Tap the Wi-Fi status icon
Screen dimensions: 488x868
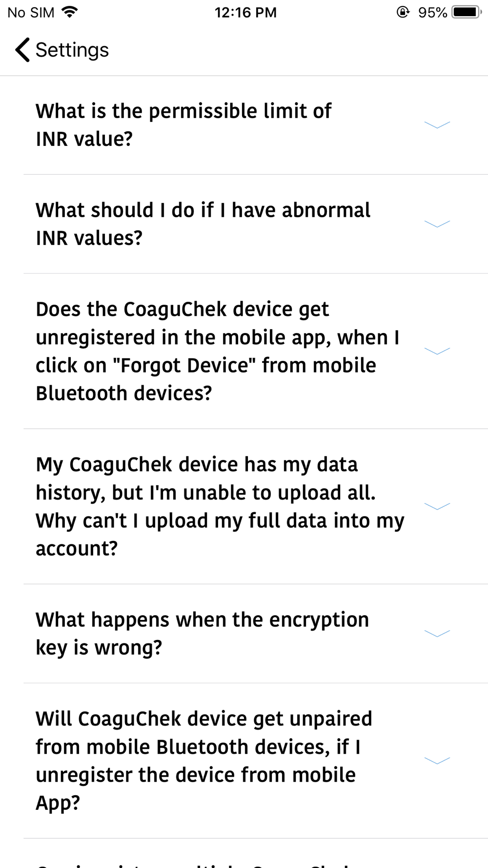[x=70, y=12]
